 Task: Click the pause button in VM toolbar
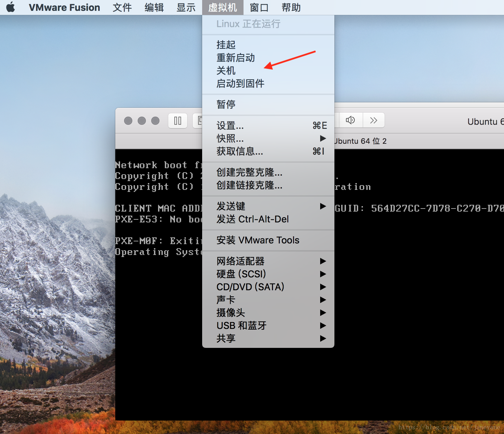(178, 121)
